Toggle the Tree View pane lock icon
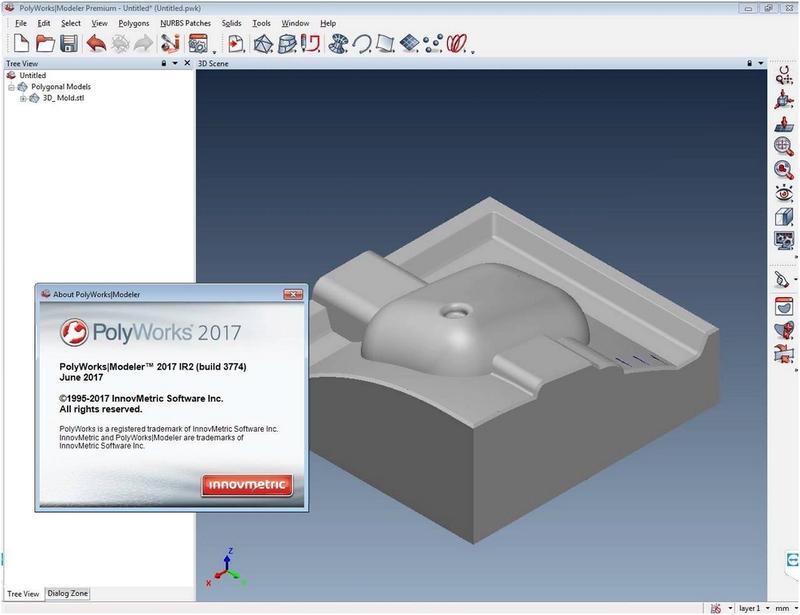This screenshot has height=615, width=800. pyautogui.click(x=163, y=63)
